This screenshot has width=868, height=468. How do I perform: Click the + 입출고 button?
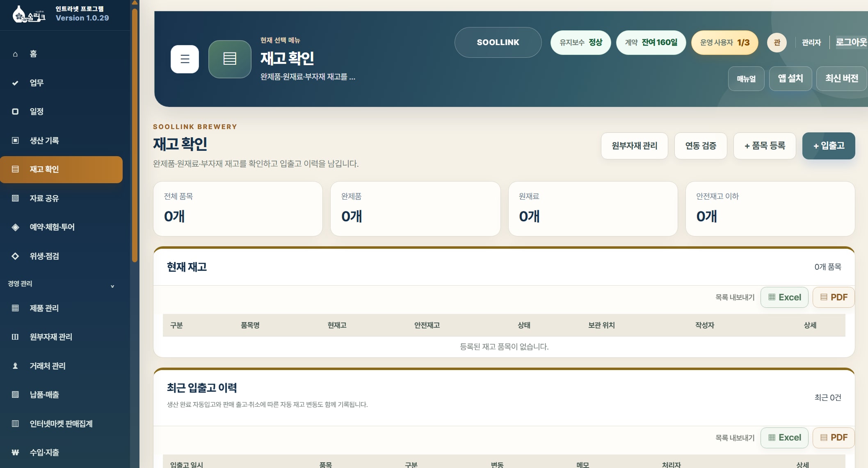pyautogui.click(x=829, y=146)
